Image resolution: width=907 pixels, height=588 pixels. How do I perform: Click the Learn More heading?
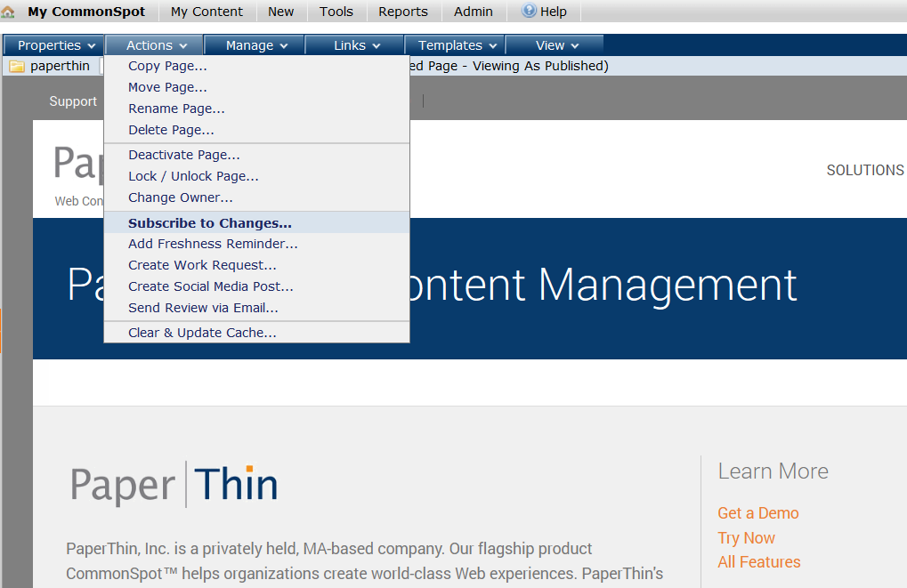point(773,471)
